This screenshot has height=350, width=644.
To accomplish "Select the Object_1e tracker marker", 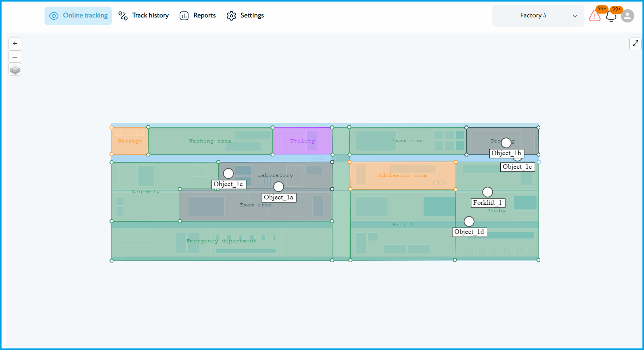I will [228, 173].
